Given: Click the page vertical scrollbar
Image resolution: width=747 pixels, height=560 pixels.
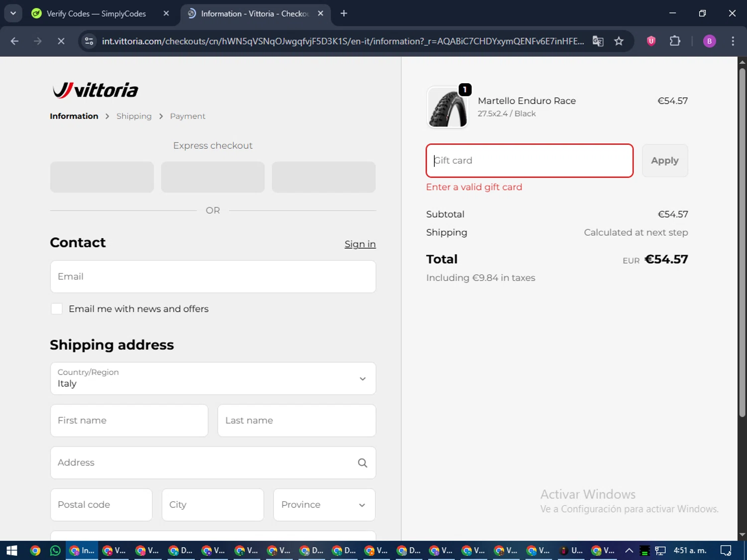Looking at the screenshot, I should pyautogui.click(x=742, y=241).
